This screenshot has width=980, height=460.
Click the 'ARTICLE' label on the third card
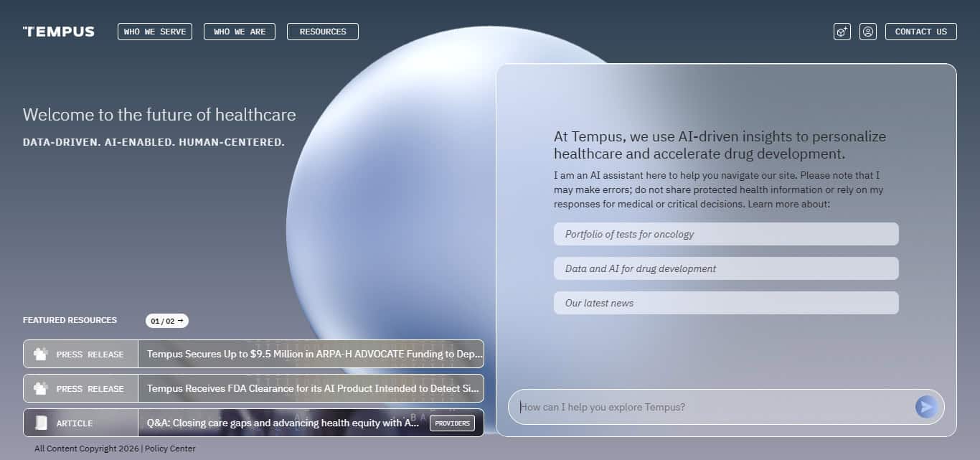point(75,423)
